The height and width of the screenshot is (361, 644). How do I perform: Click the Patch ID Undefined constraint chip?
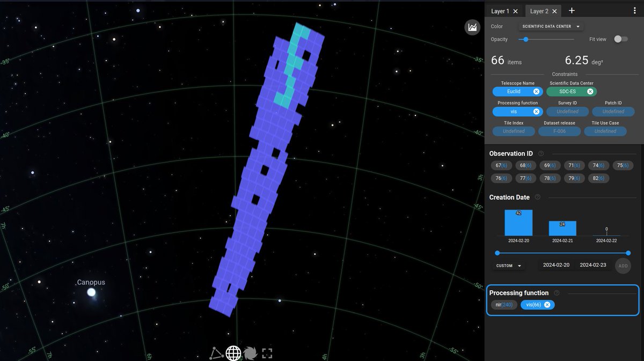click(x=613, y=112)
